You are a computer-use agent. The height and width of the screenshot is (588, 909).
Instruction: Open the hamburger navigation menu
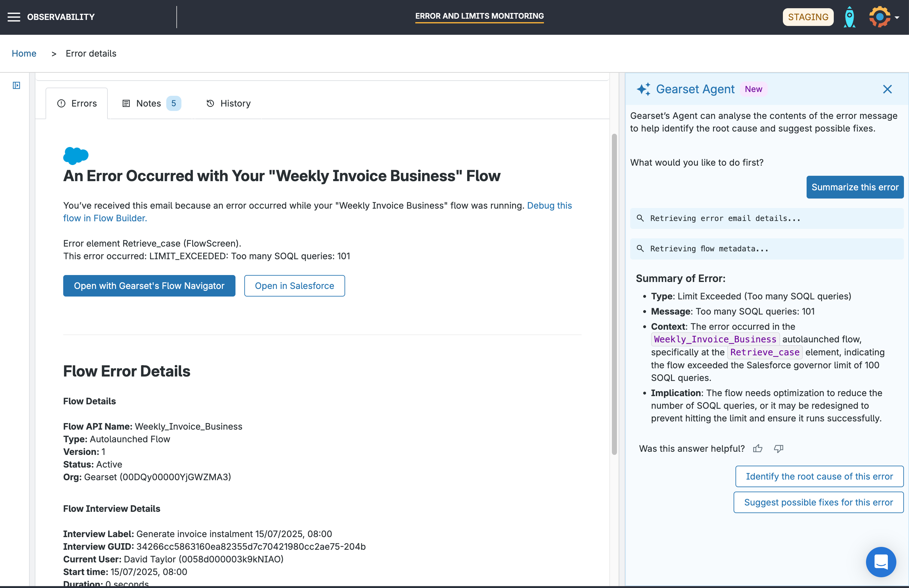14,17
